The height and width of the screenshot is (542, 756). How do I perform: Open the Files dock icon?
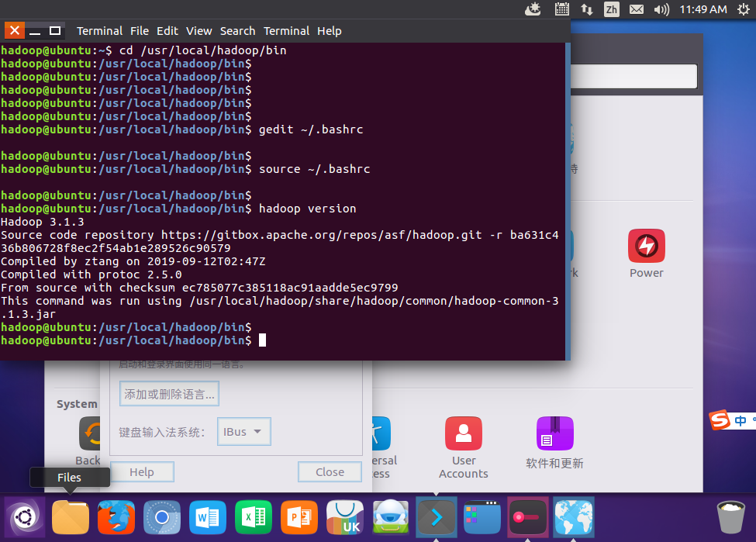[x=71, y=517]
